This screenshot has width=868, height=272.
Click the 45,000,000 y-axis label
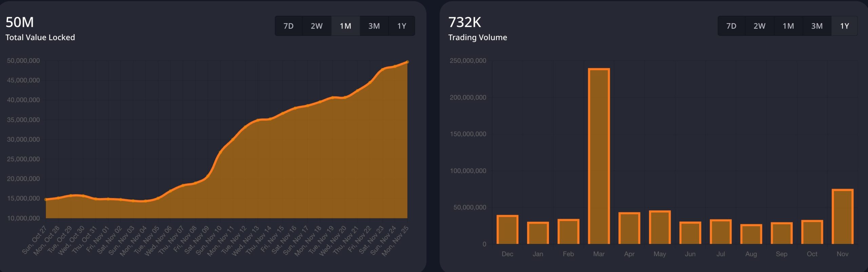(x=23, y=80)
